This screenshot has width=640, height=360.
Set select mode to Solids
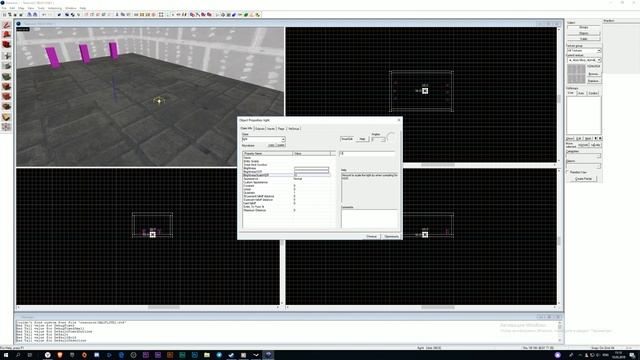tap(584, 39)
